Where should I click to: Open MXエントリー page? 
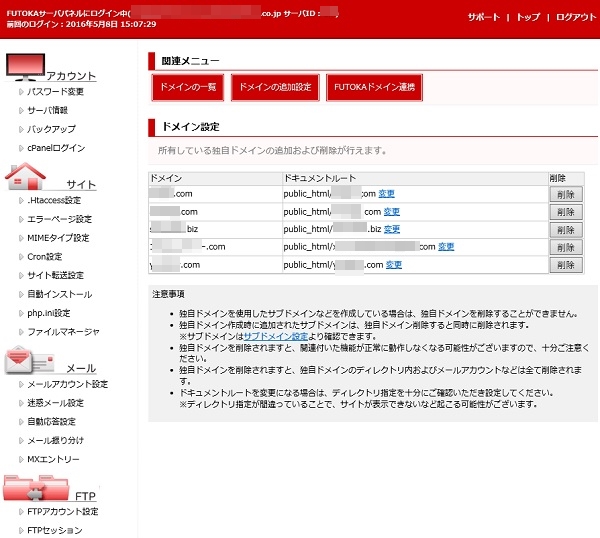point(53,459)
